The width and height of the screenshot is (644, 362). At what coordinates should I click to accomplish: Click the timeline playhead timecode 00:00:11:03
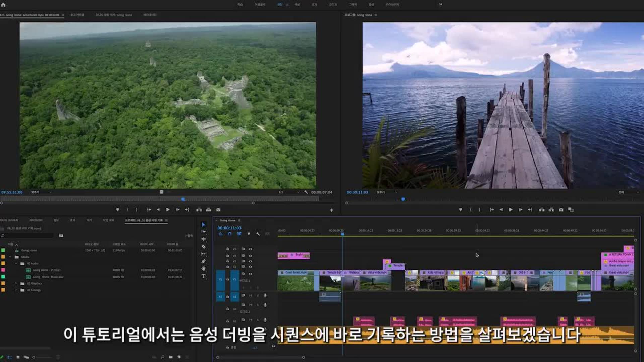[x=229, y=228]
